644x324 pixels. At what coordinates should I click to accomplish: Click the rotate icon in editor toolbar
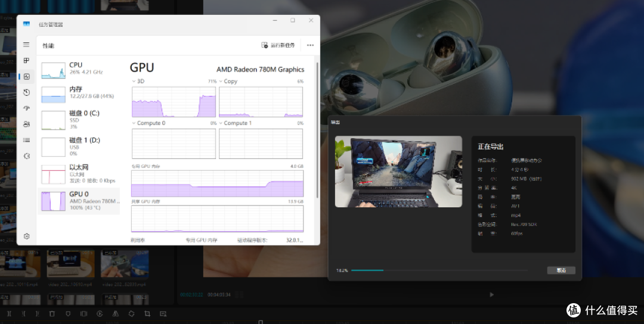(131, 314)
